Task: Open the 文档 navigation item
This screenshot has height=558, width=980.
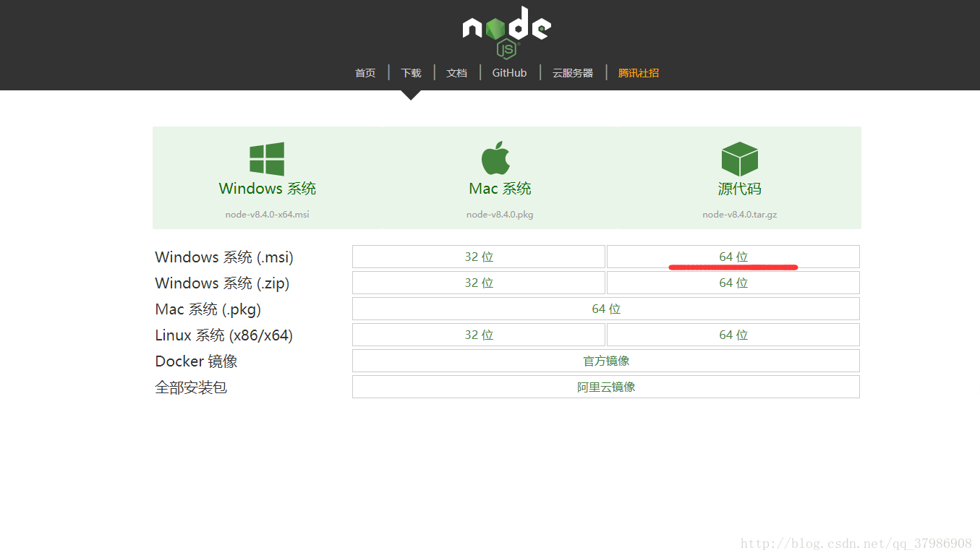Action: tap(456, 73)
